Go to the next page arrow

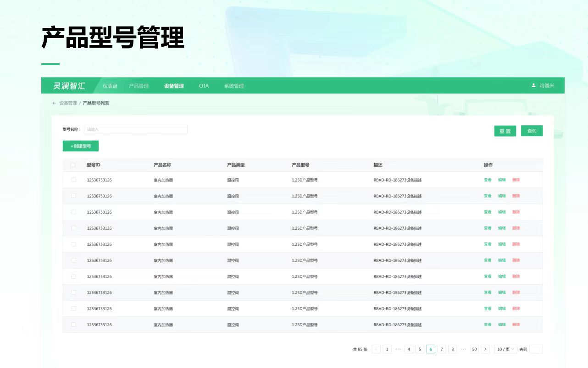coord(486,349)
